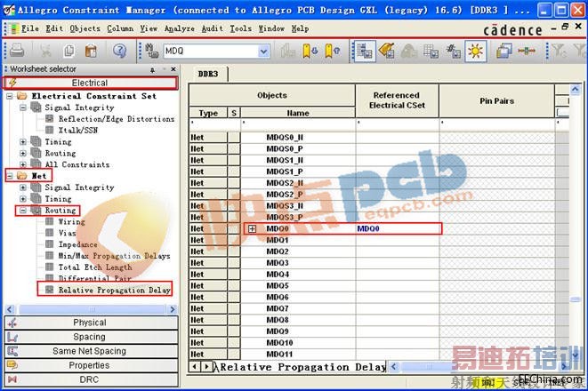This screenshot has width=588, height=391.
Task: Click the grid table toolbar icon
Action: click(x=431, y=51)
